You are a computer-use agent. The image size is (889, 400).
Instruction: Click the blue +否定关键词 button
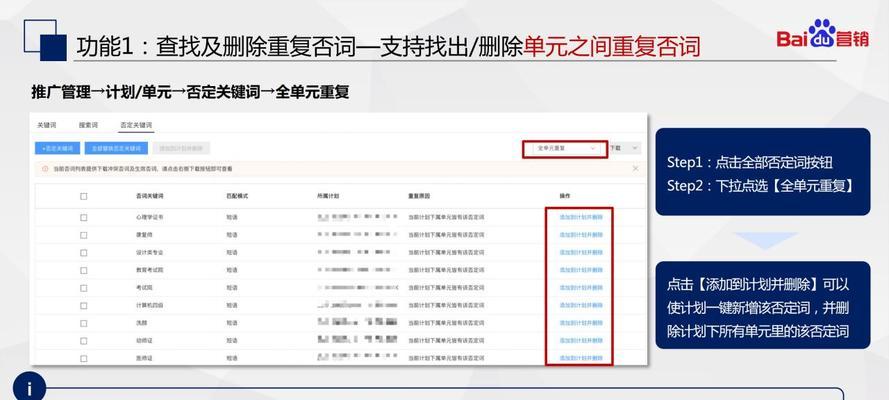click(57, 148)
